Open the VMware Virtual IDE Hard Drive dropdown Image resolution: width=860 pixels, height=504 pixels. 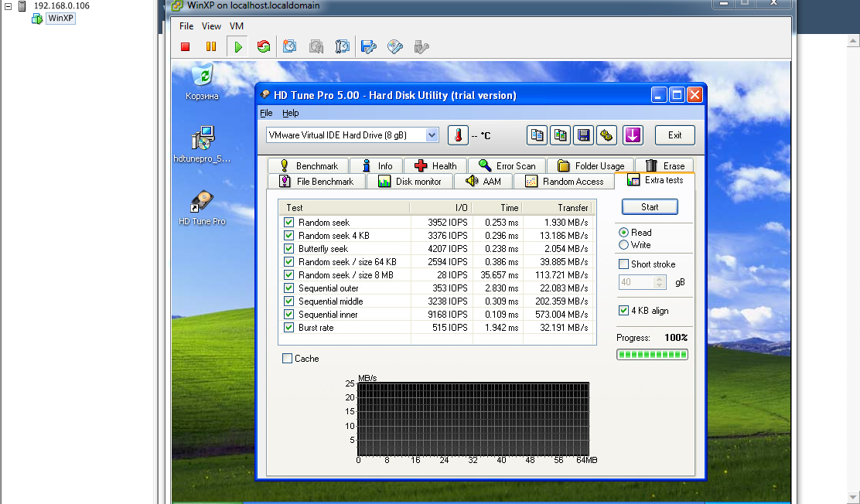[432, 135]
